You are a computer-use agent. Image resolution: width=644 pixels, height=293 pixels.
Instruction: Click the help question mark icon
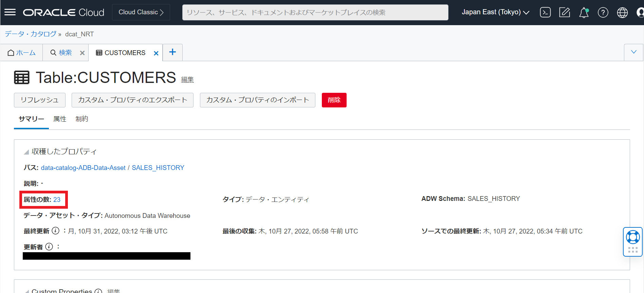[603, 13]
